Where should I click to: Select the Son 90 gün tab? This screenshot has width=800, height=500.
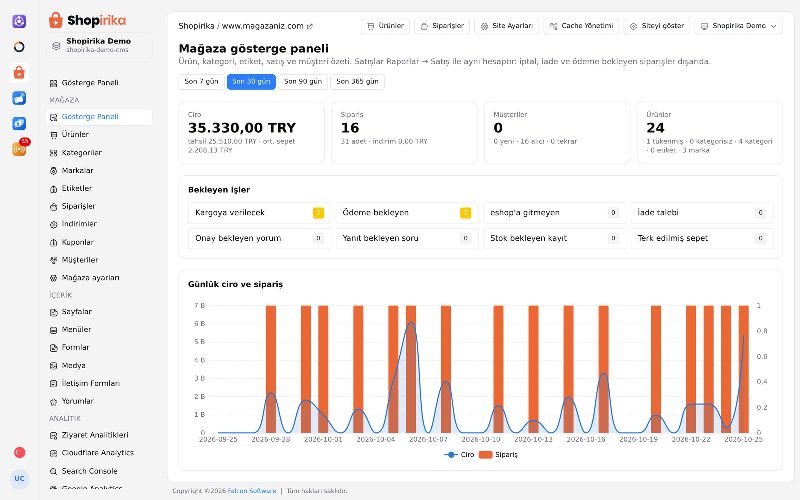303,82
